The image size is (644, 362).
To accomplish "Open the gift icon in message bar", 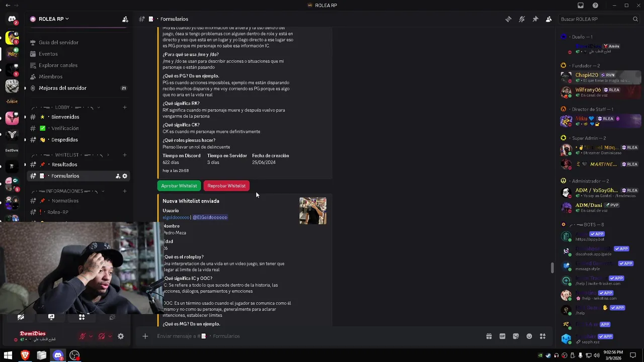I will click(x=489, y=336).
